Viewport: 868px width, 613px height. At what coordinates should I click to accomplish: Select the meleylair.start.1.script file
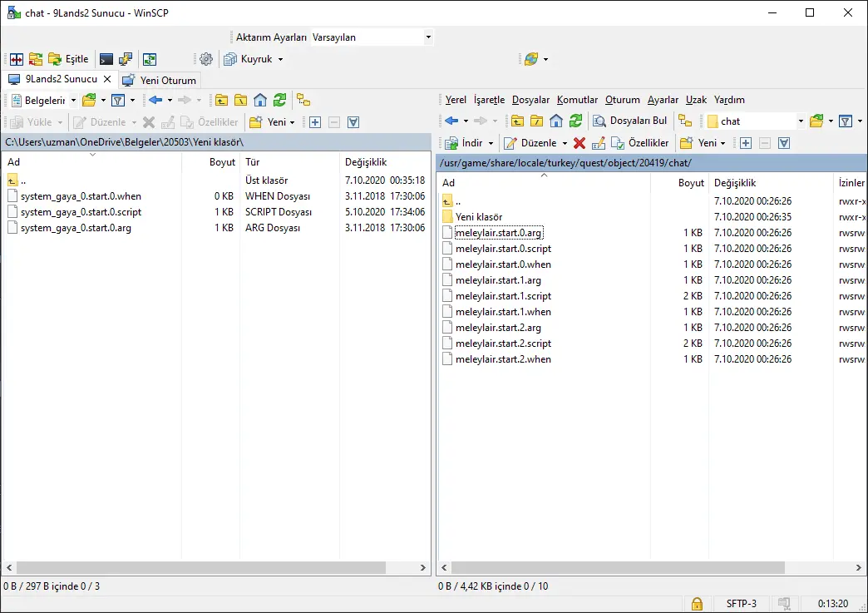point(503,296)
